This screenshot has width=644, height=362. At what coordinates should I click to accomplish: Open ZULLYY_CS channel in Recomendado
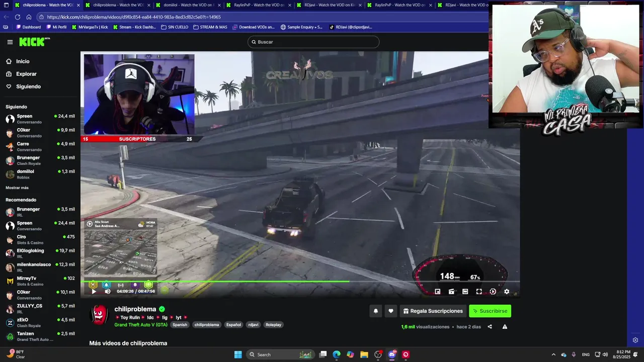(x=40, y=308)
